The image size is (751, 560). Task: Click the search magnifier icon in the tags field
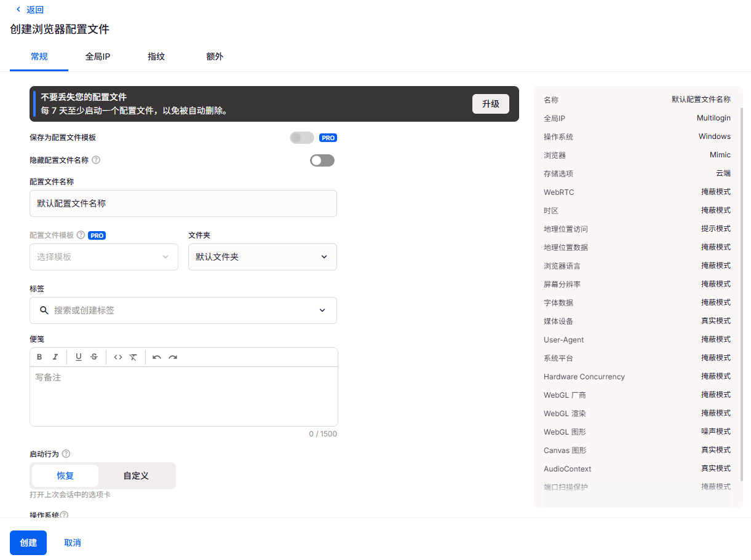[44, 310]
